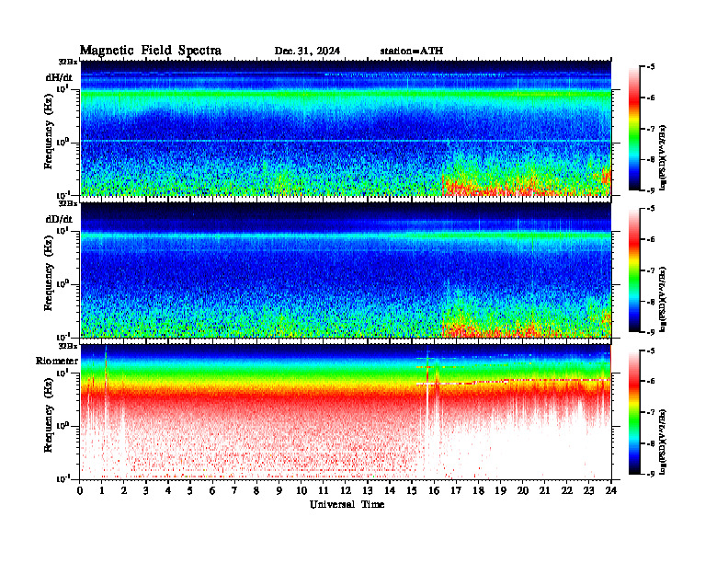Click the "24" hour tick label
The height and width of the screenshot is (563, 728).
click(x=611, y=490)
